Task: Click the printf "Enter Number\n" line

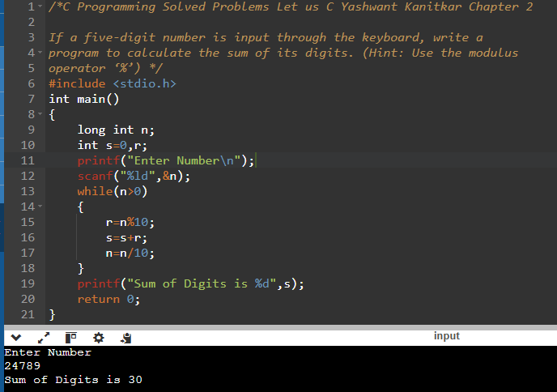Action: (166, 160)
